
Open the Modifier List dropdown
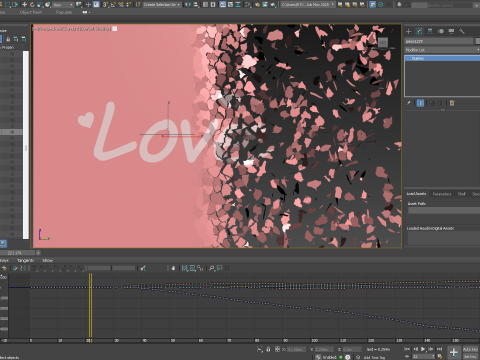click(x=442, y=50)
